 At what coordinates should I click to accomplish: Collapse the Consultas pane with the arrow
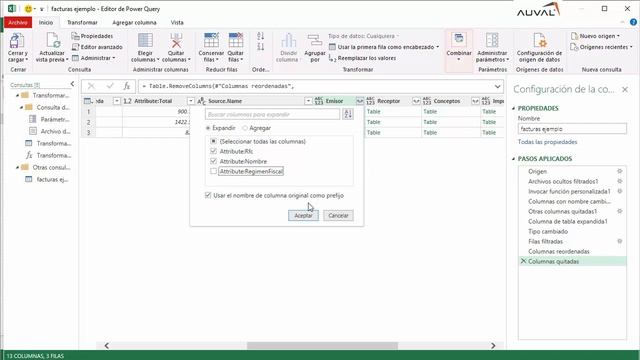pos(72,84)
